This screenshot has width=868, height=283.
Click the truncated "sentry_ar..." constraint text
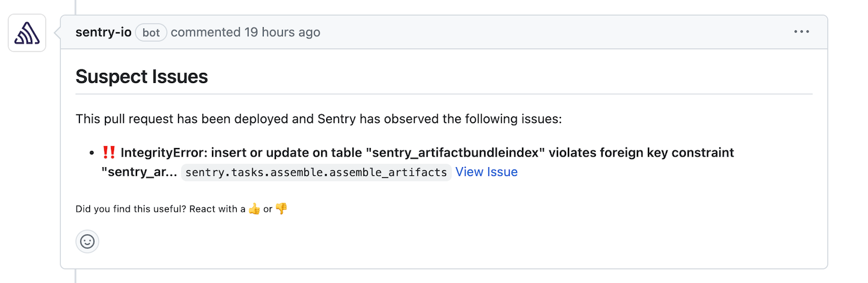pos(139,172)
